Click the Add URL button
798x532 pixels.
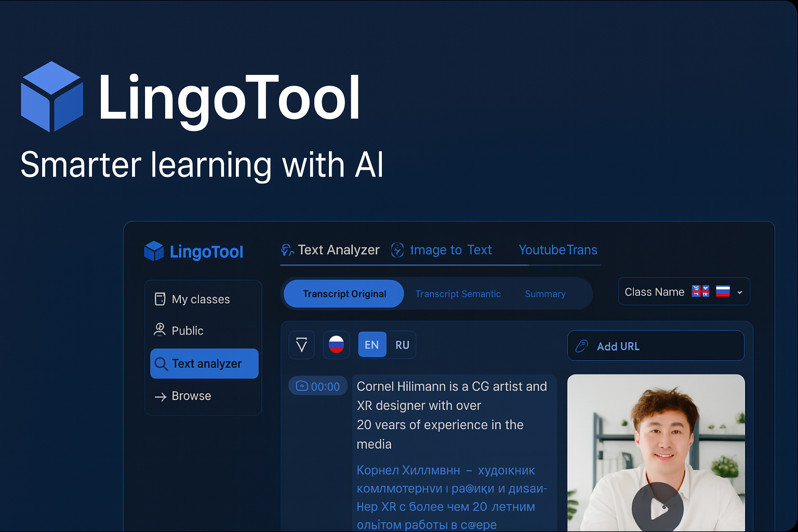coord(655,345)
